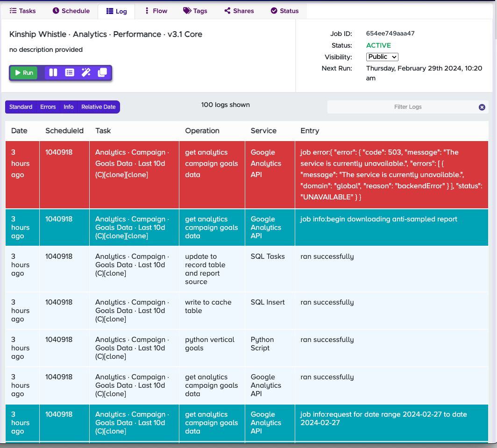
Task: Click the magic wand icon
Action: [x=86, y=72]
